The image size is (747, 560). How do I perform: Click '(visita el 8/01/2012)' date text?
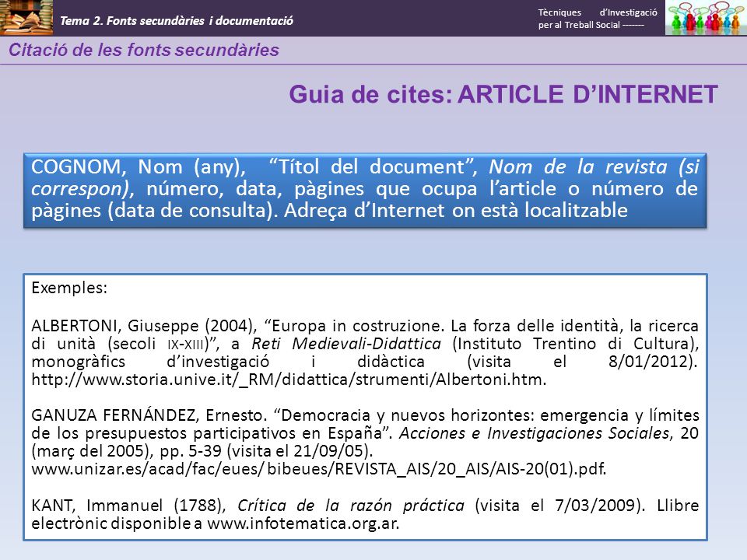[x=582, y=362]
